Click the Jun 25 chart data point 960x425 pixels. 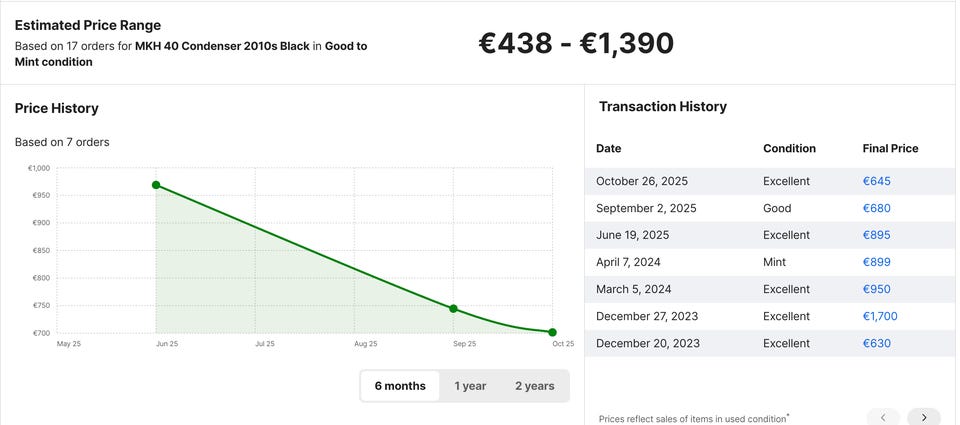[x=156, y=185]
